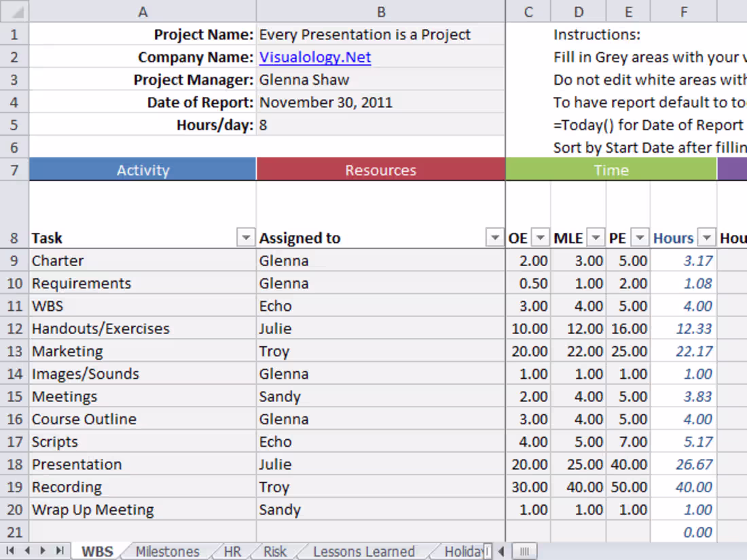
Task: Select Hours value 12.33 cell
Action: coord(684,329)
